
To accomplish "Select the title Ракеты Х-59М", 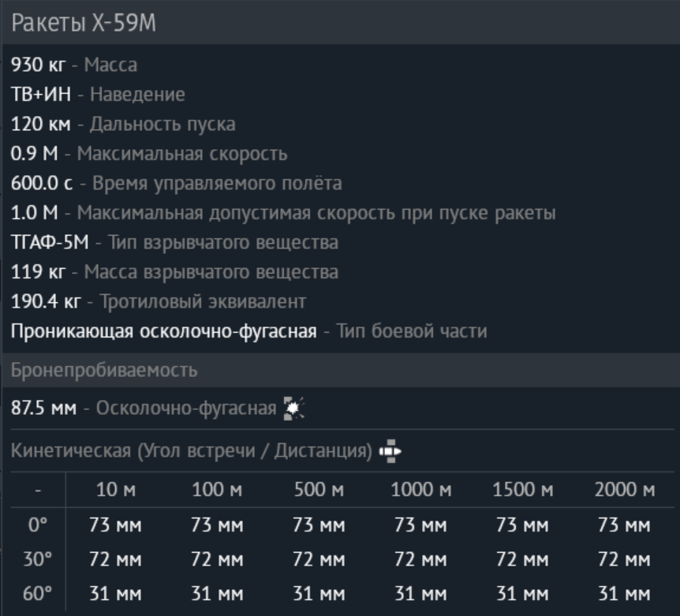I will [x=84, y=23].
